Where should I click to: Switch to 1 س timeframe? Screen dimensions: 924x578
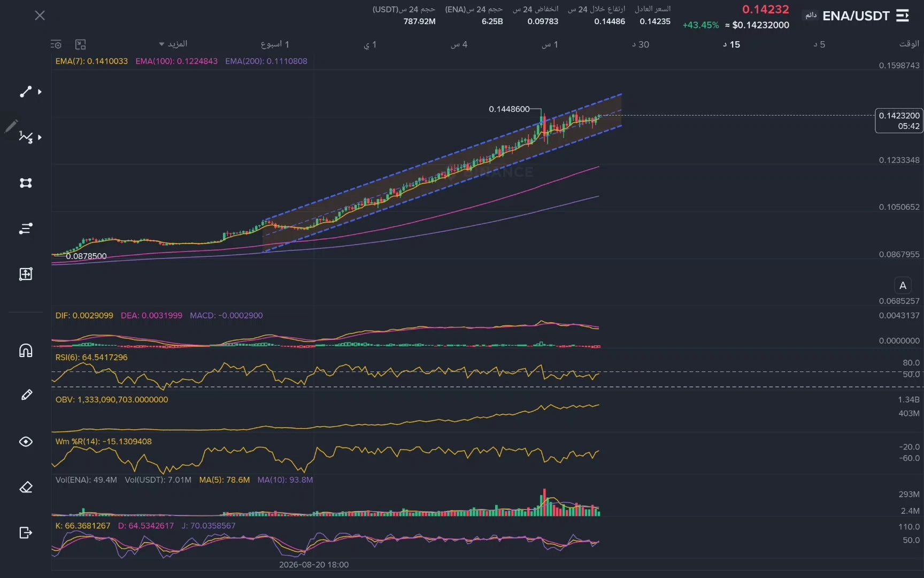click(550, 44)
